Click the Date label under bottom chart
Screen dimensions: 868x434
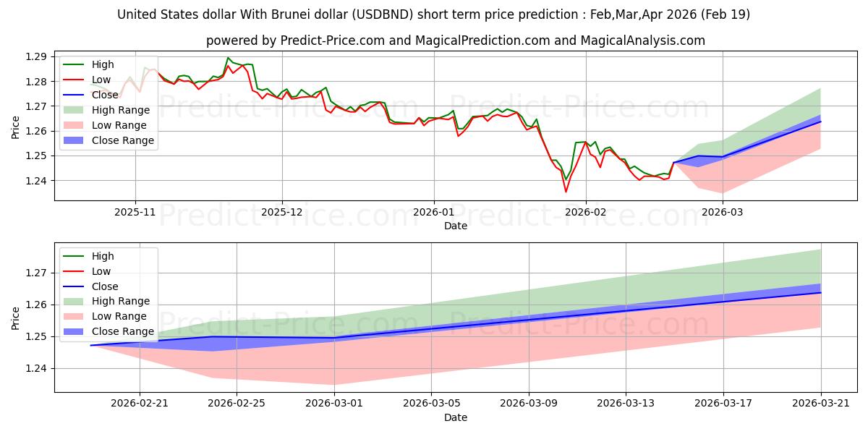[x=456, y=417]
